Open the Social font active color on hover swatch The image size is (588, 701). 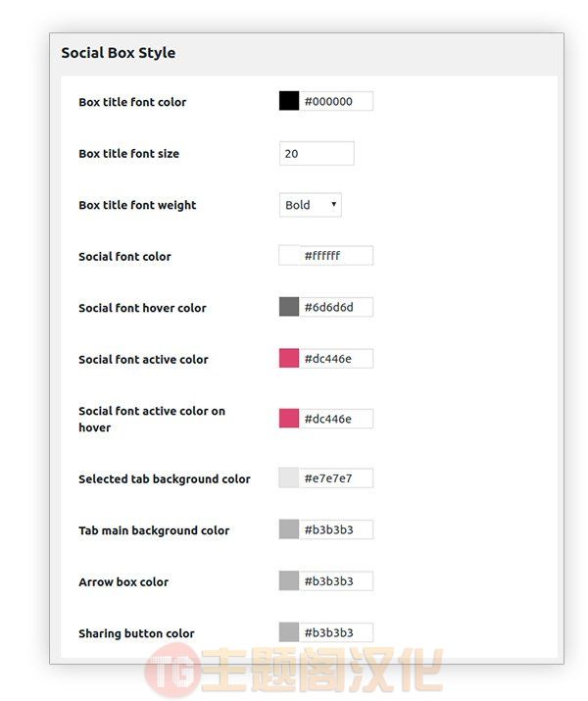289,419
